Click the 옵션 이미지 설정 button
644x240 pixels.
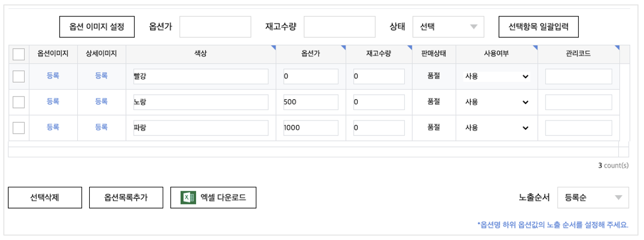point(97,26)
